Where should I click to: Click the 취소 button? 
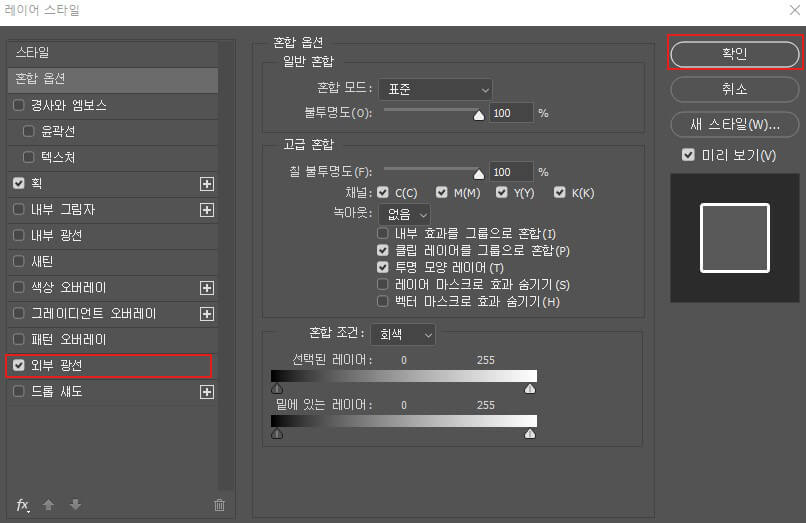pos(735,89)
